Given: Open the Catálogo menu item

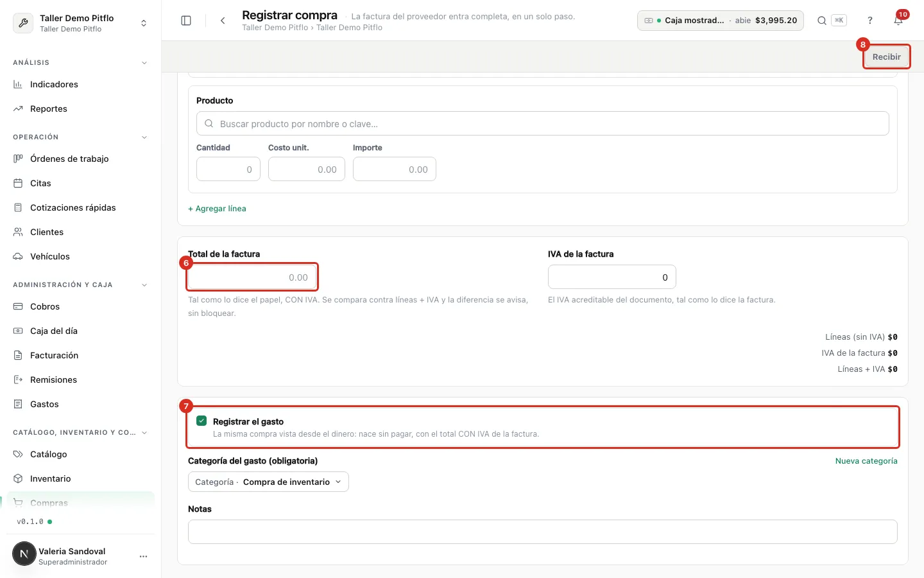Looking at the screenshot, I should click(x=81, y=454).
